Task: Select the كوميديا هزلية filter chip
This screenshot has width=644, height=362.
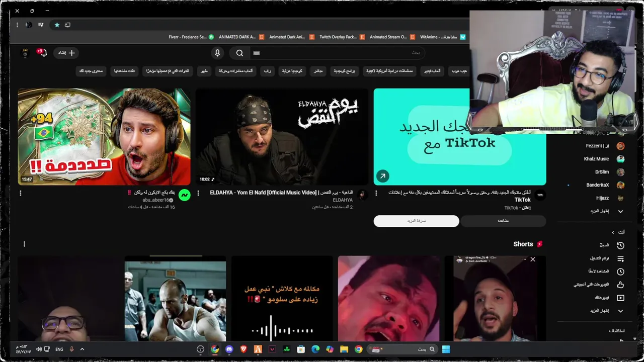Action: tap(292, 71)
